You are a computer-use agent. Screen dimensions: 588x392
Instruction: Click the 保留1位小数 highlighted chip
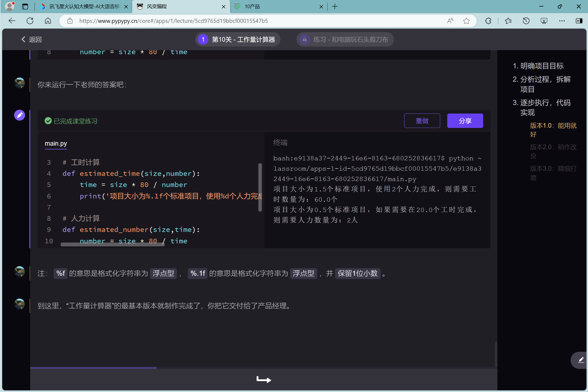[x=358, y=273]
